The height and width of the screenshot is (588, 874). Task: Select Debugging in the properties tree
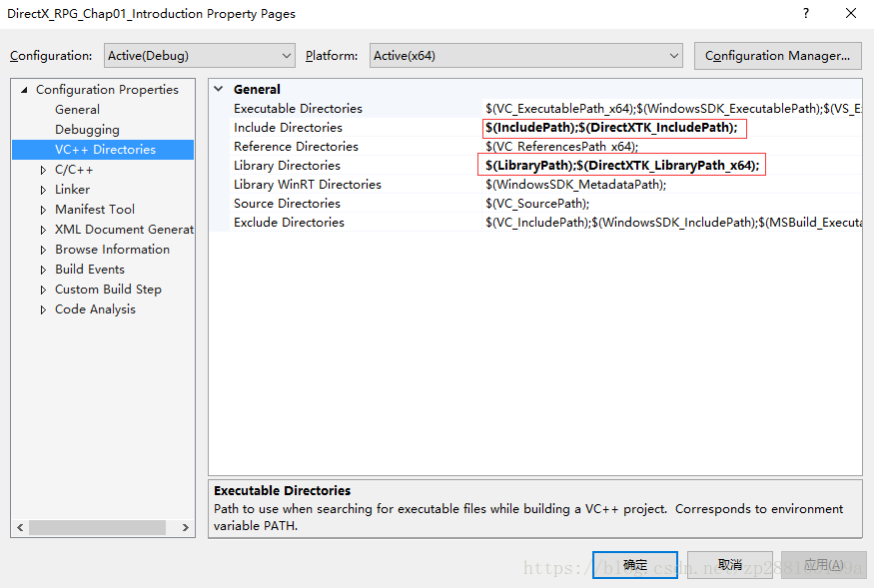(x=87, y=130)
